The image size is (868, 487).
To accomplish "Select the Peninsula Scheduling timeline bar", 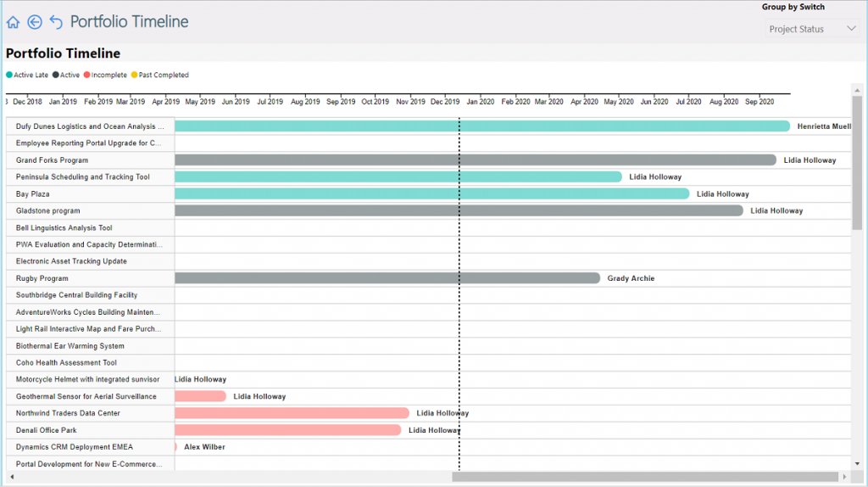I will click(x=398, y=176).
